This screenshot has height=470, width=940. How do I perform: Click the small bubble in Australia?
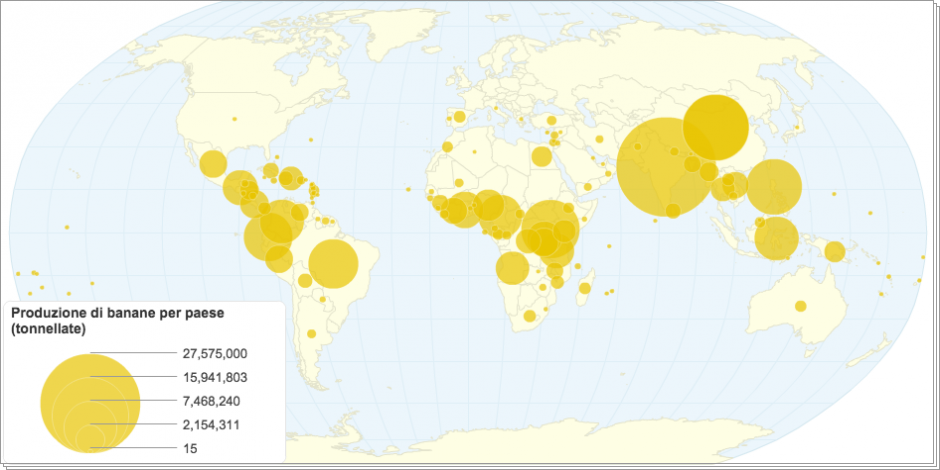click(x=800, y=306)
